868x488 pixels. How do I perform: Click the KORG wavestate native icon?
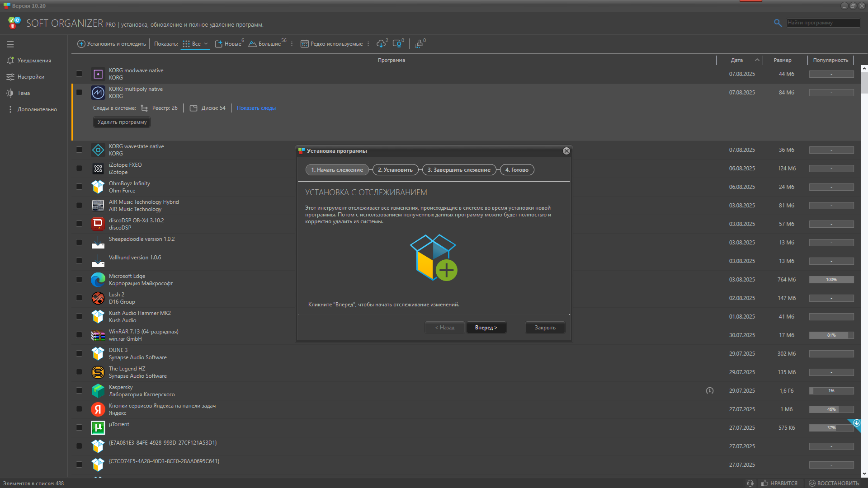(98, 150)
